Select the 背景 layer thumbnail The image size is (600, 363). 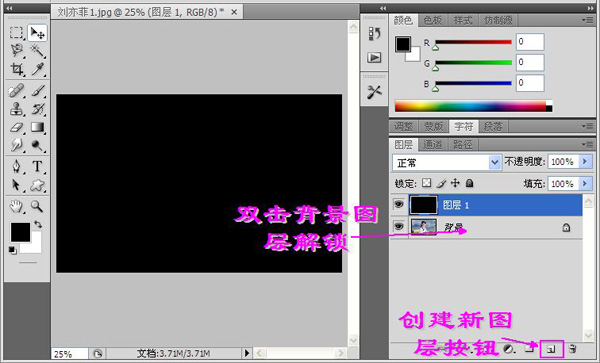423,227
